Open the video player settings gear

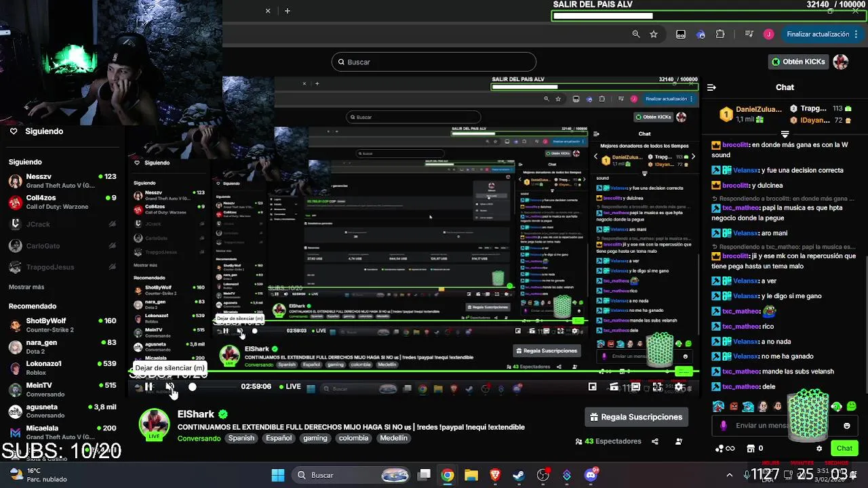[679, 387]
